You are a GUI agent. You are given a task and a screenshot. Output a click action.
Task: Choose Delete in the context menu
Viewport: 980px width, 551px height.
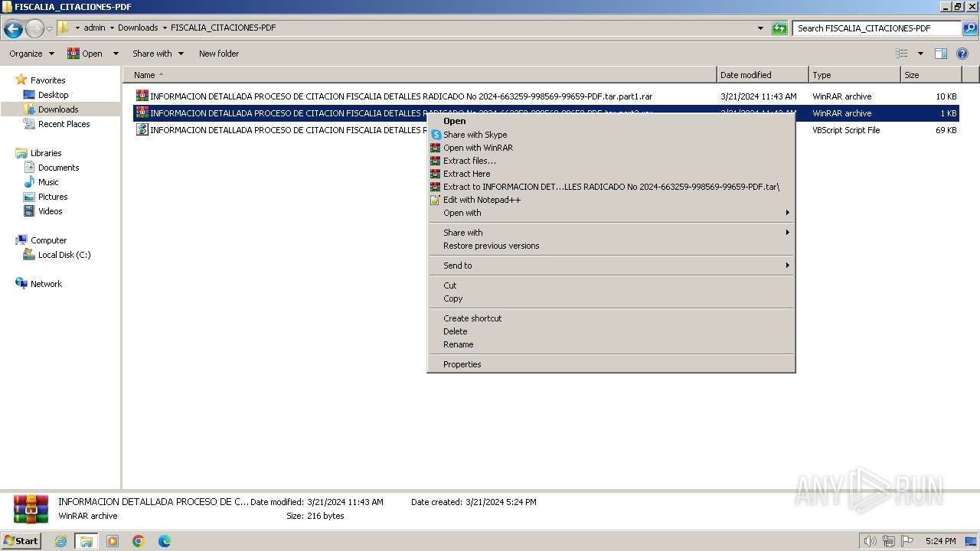611,331
